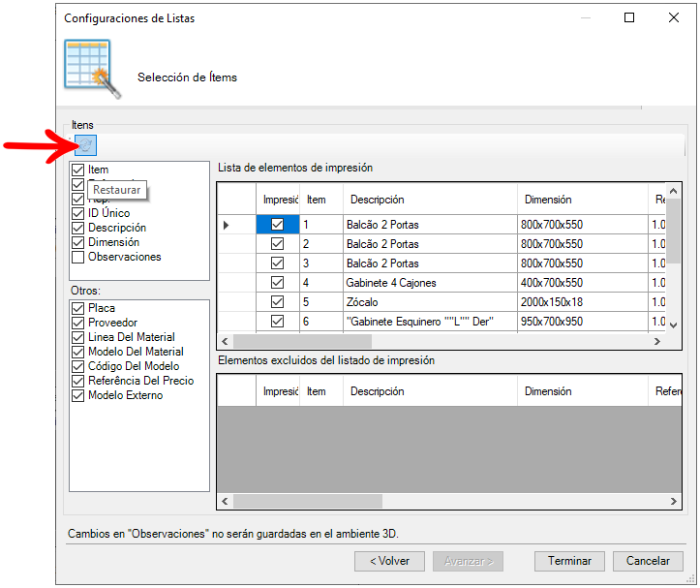Screen dimensions: 700x588
Task: Click the Terminar button
Action: (x=569, y=561)
